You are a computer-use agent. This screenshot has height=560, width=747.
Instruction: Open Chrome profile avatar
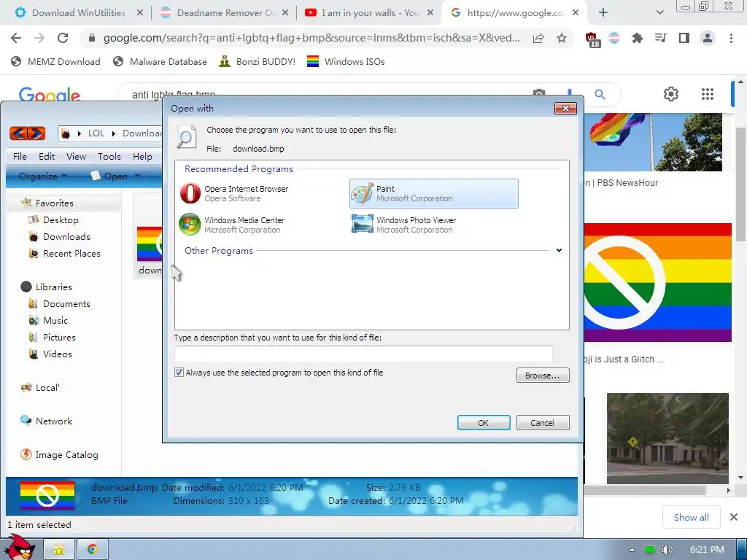click(x=708, y=38)
